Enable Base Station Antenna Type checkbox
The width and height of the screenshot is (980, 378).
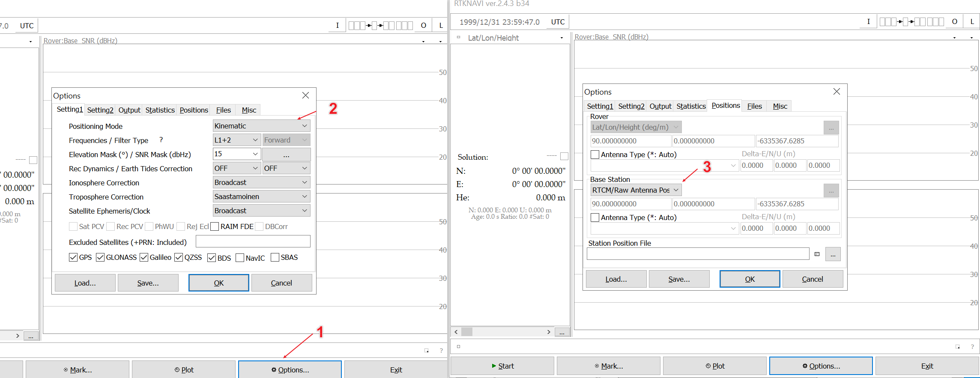click(595, 217)
